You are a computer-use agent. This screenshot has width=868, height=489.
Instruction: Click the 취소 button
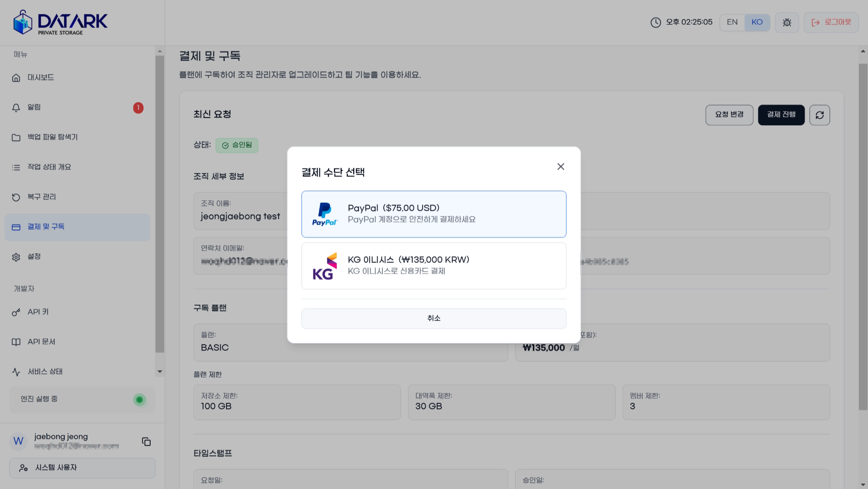[434, 318]
